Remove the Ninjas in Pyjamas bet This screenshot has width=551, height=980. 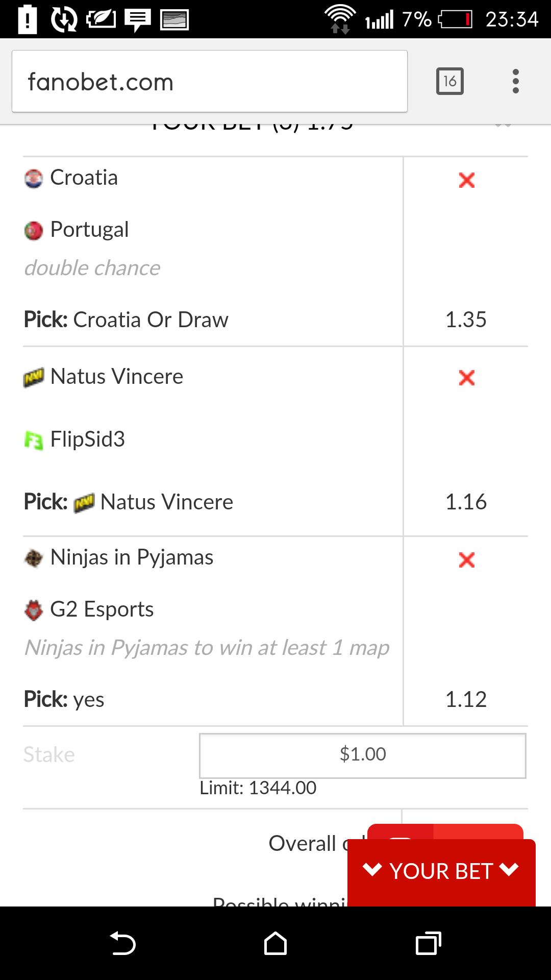pos(466,560)
